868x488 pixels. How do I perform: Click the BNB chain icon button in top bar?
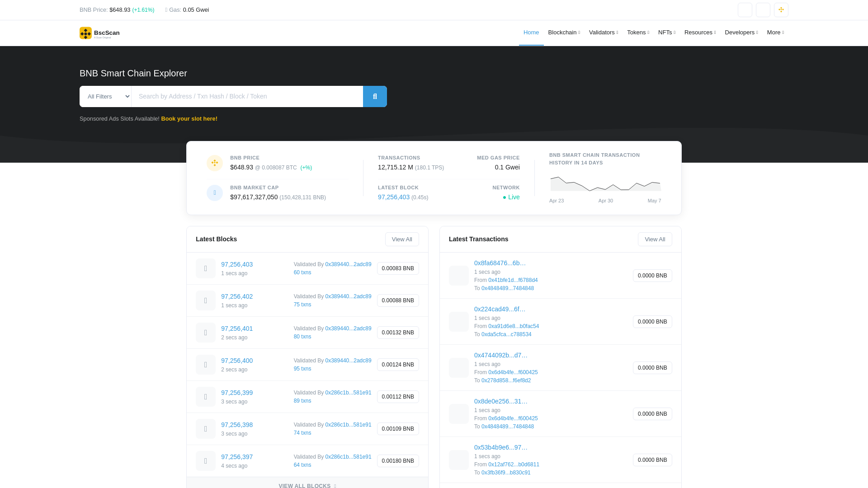pyautogui.click(x=781, y=10)
